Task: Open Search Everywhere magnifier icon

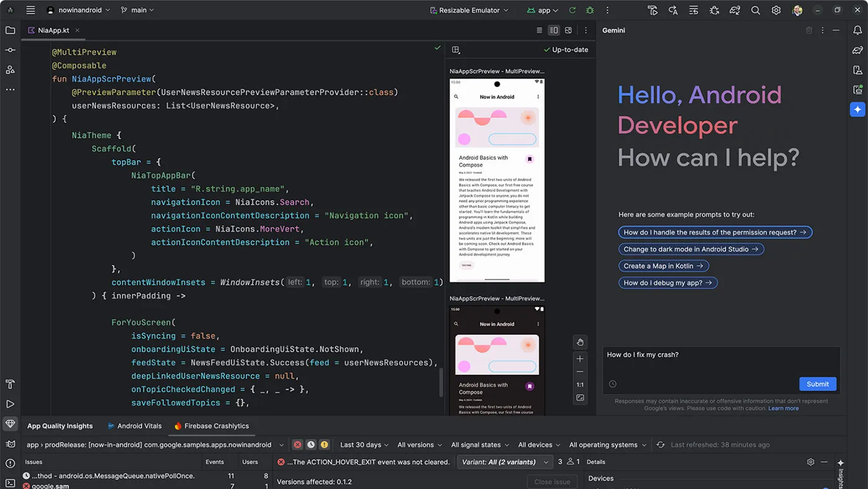Action: pos(755,10)
